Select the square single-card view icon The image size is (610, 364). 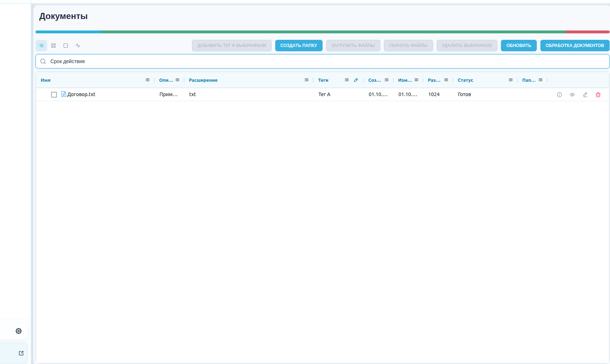click(x=66, y=46)
